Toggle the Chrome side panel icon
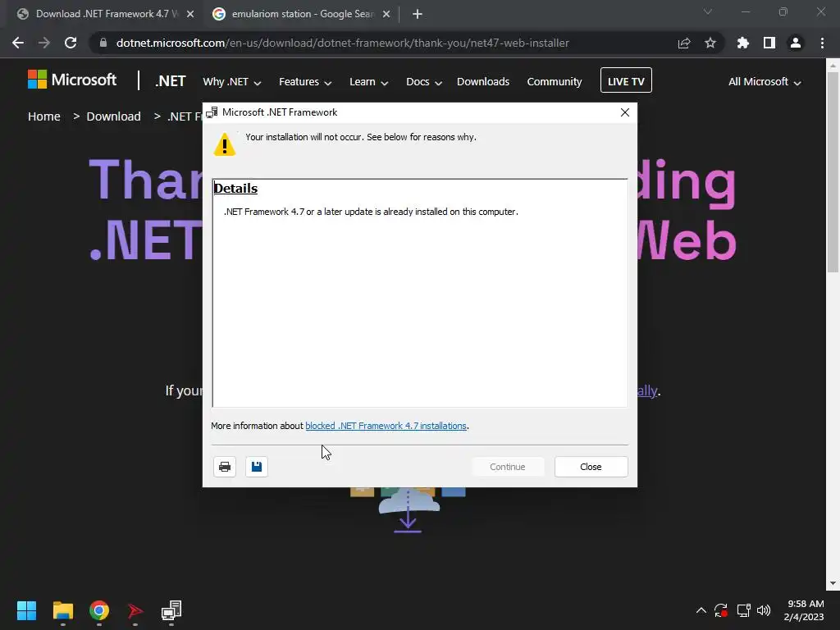 [x=769, y=43]
